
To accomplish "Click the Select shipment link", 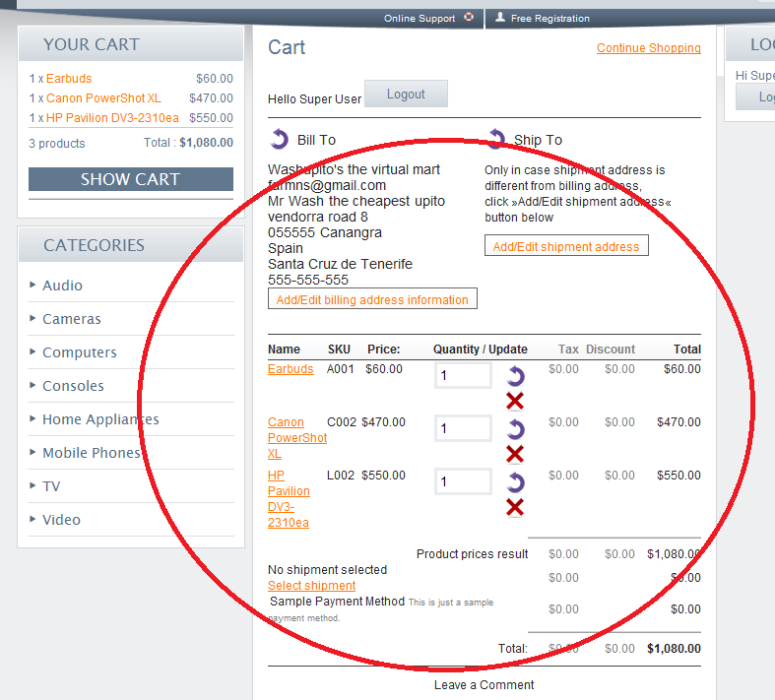I will pos(311,586).
